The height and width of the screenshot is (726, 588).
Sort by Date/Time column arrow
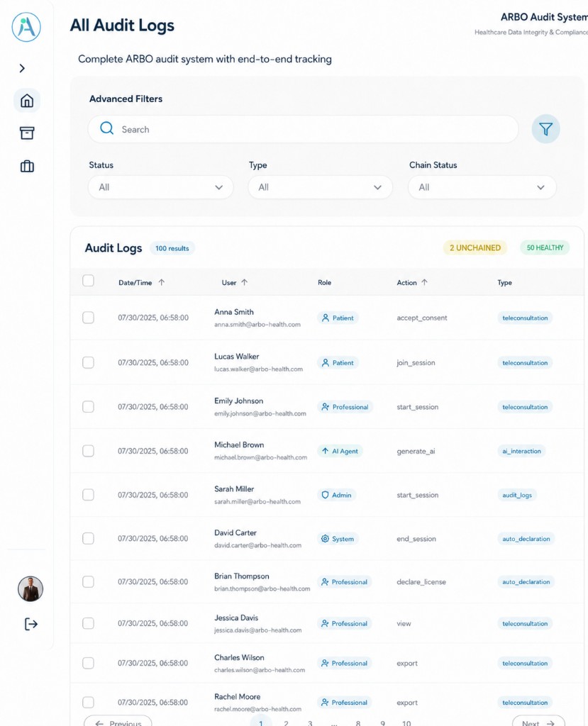[x=161, y=282]
